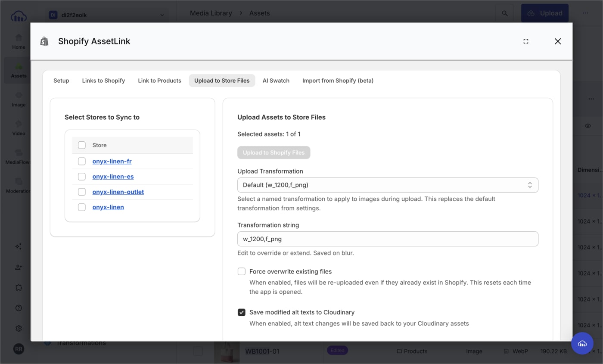Click the Transformations diamond icon
Screen dimensions: 603x364
[x=47, y=343]
